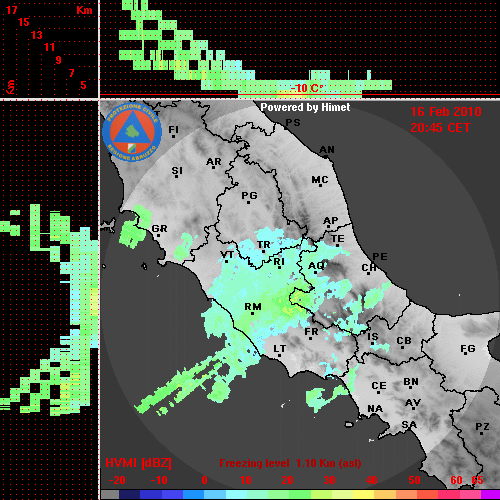Click the 17 km altitude scale label
The image size is (500, 500).
point(11,10)
